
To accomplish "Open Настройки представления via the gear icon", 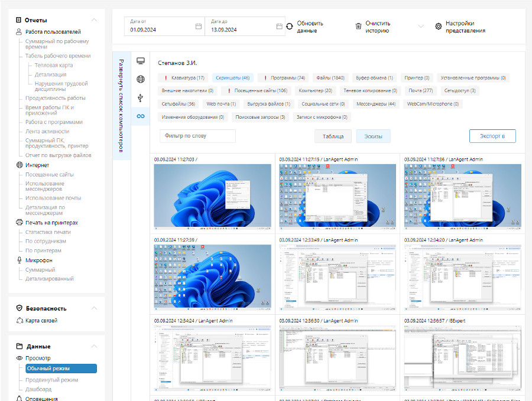I will click(x=438, y=26).
